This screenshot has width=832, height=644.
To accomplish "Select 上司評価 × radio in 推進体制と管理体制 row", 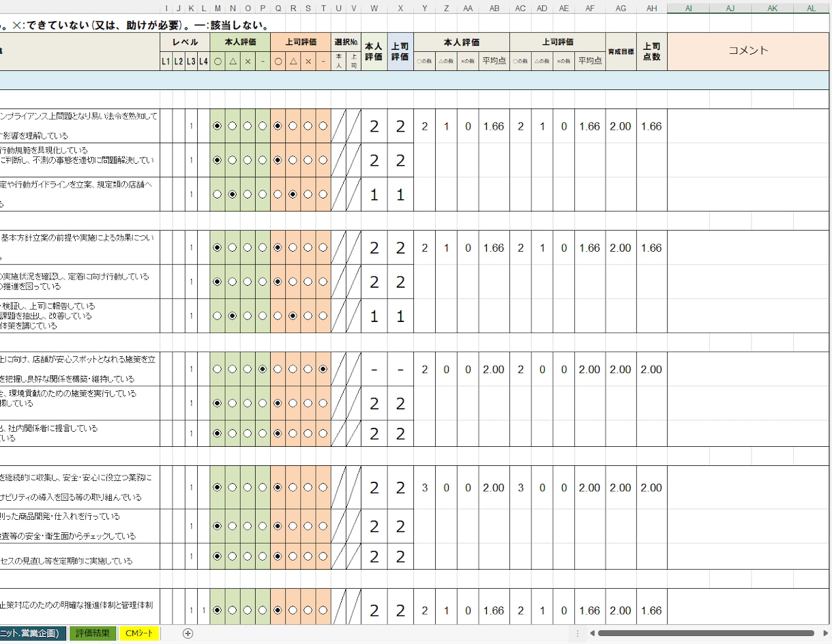I will [308, 611].
